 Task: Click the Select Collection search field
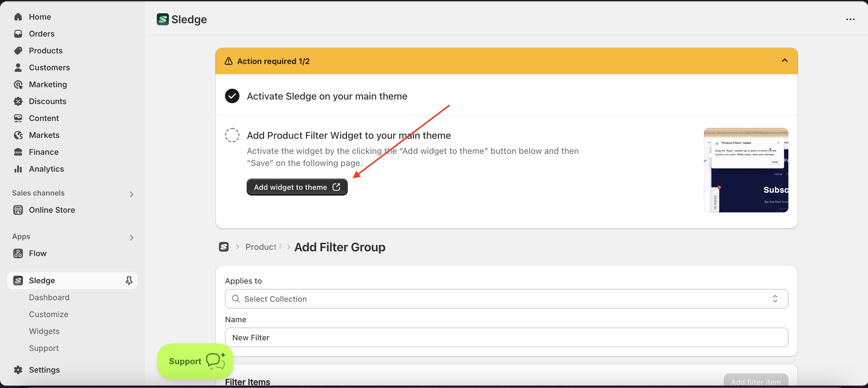pyautogui.click(x=506, y=299)
